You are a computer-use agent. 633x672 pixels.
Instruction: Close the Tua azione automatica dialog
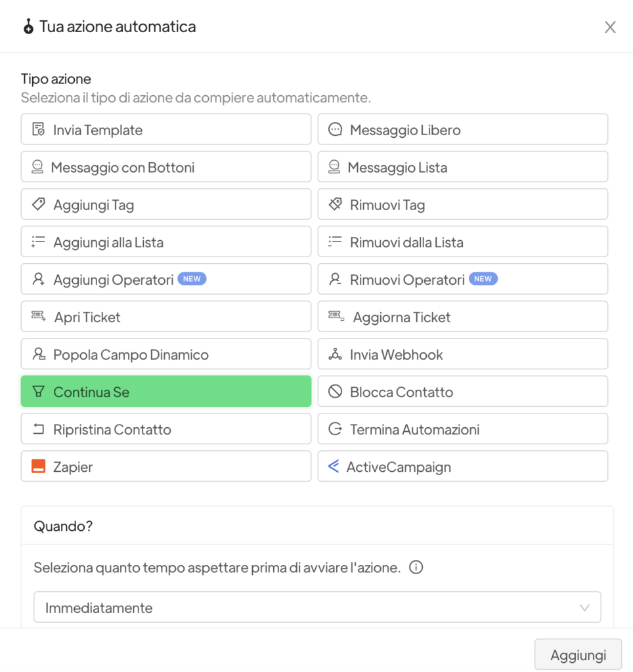click(x=610, y=27)
